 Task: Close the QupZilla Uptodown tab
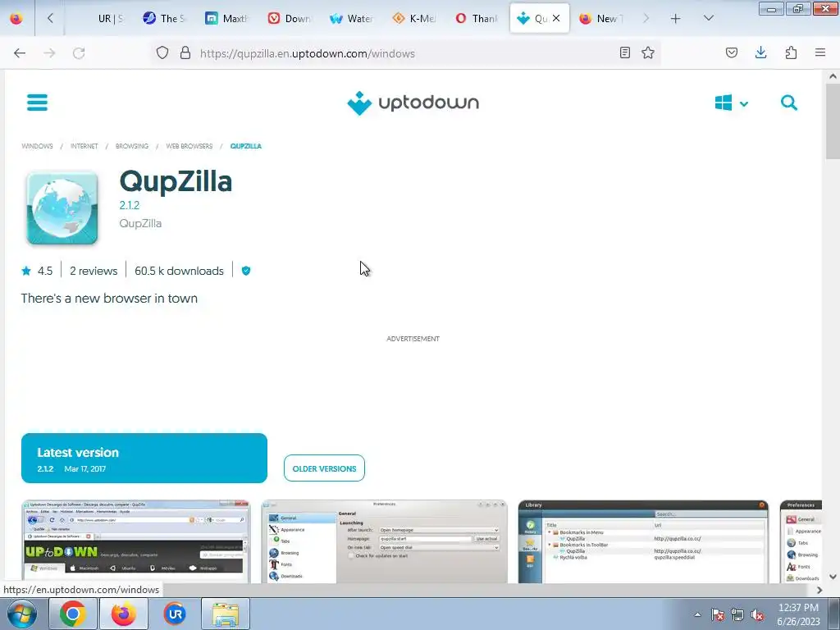click(556, 19)
